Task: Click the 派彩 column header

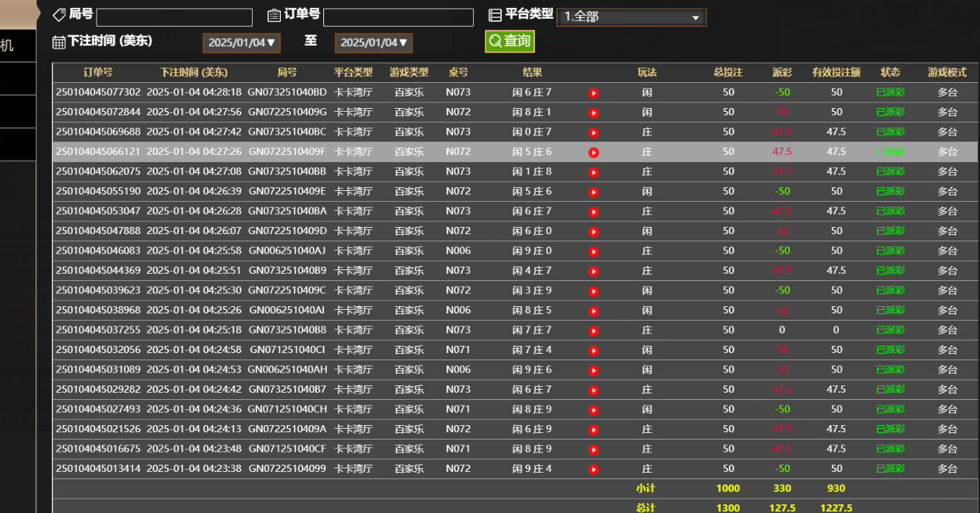Action: (x=782, y=73)
